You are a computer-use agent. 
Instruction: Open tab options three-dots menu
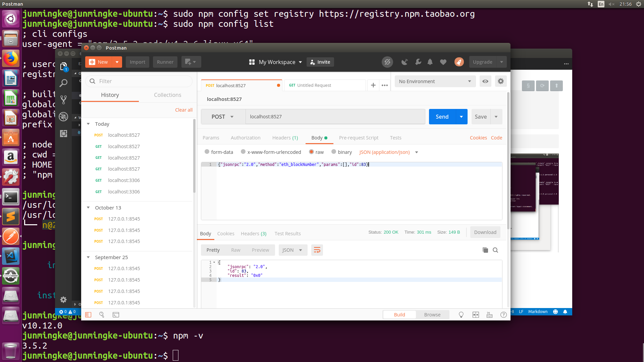pos(385,85)
